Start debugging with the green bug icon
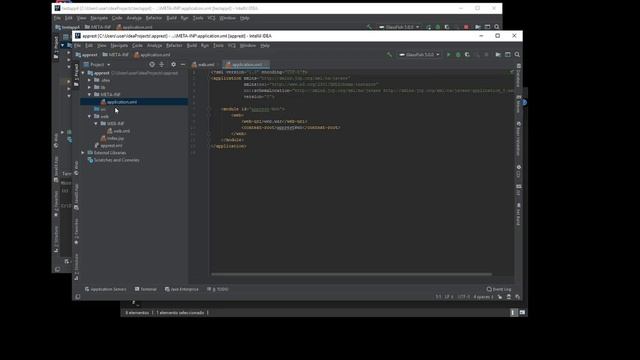This screenshot has width=640, height=360. tap(458, 55)
